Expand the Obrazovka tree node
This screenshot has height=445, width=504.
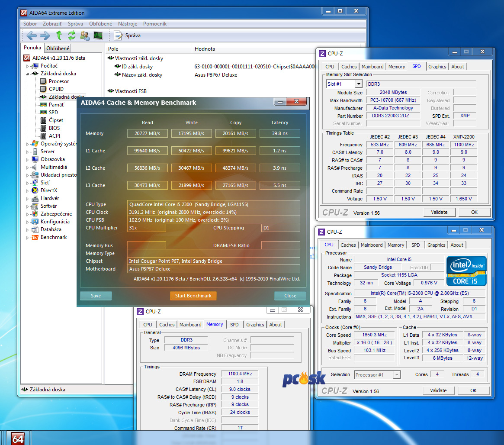coord(28,159)
